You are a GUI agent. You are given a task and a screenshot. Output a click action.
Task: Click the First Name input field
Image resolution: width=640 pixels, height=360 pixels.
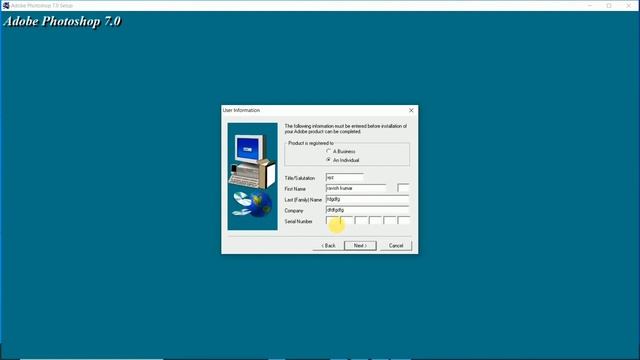pyautogui.click(x=356, y=188)
